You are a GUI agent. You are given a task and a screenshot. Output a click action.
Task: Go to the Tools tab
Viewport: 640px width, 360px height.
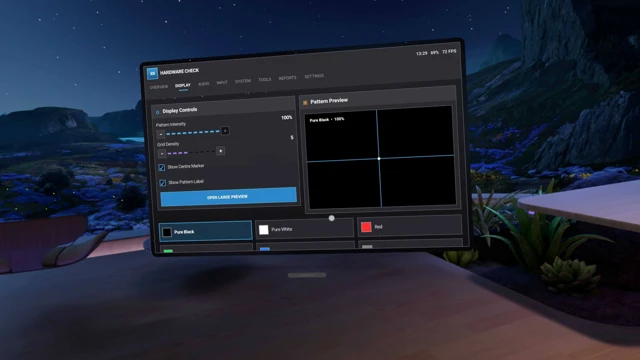coord(264,80)
